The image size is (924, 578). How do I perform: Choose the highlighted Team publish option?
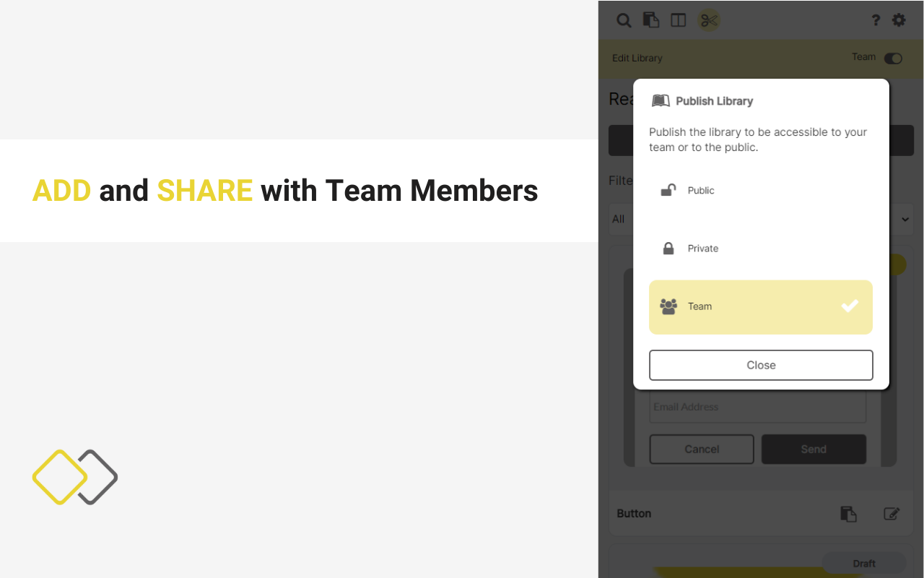coord(761,307)
